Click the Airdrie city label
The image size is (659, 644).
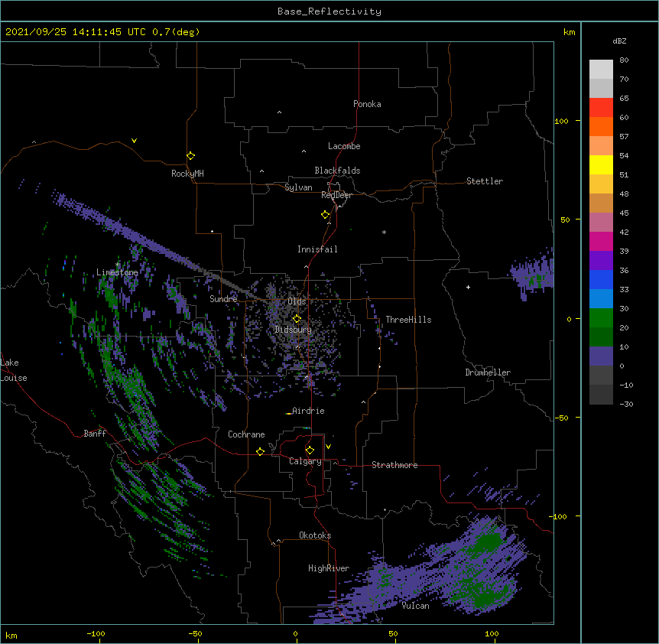pyautogui.click(x=308, y=411)
